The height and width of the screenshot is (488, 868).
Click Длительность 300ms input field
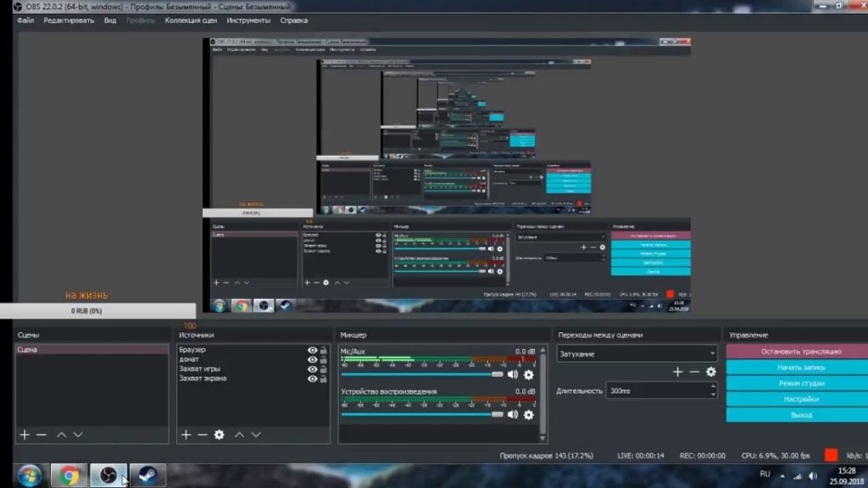pyautogui.click(x=657, y=391)
